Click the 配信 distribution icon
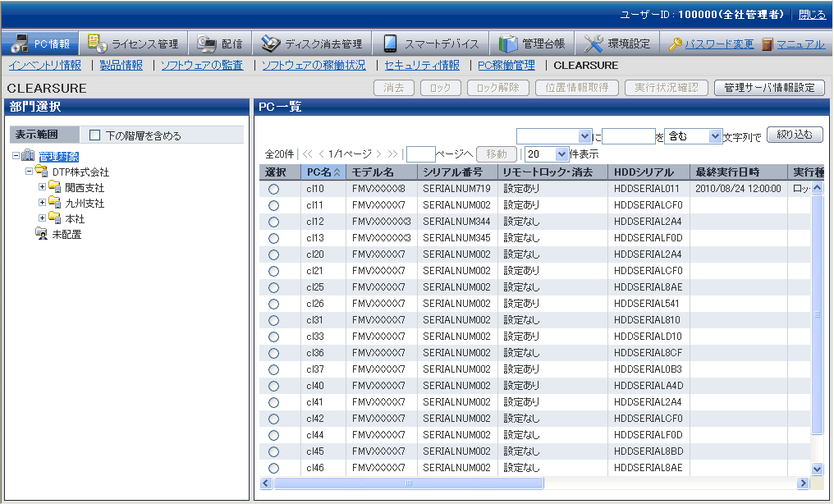This screenshot has width=834, height=504. coord(206,44)
